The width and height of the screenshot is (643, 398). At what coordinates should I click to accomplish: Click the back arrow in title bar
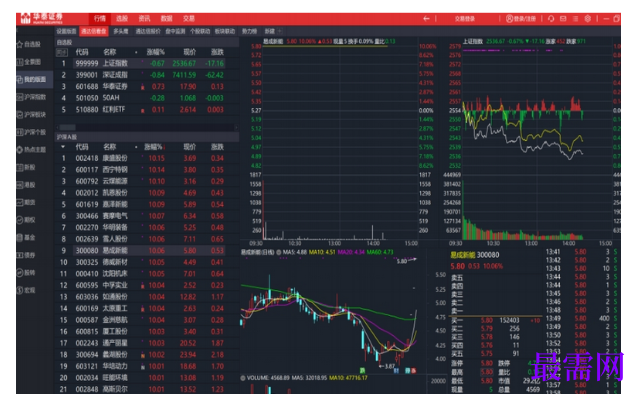426,18
